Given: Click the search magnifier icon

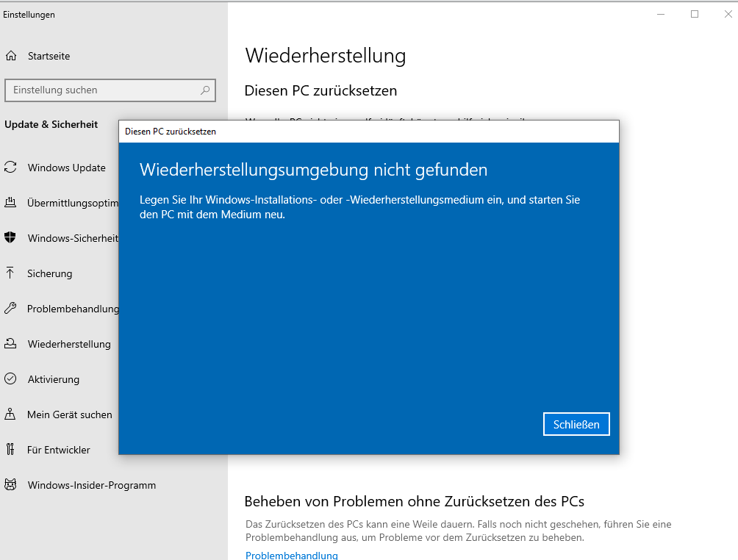Looking at the screenshot, I should pyautogui.click(x=205, y=90).
